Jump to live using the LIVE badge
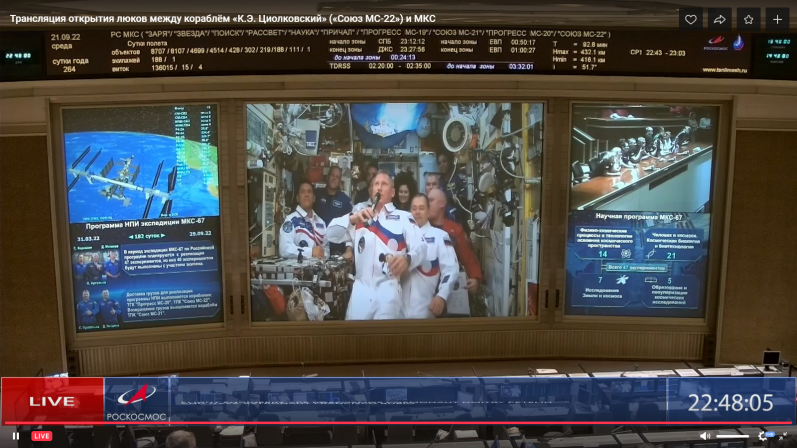Image resolution: width=797 pixels, height=448 pixels. point(42,436)
